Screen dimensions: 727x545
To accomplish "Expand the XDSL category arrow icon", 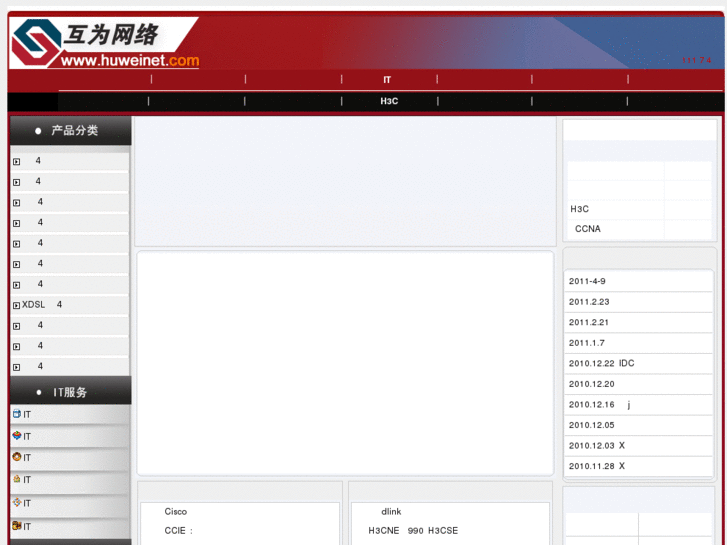I will (17, 305).
